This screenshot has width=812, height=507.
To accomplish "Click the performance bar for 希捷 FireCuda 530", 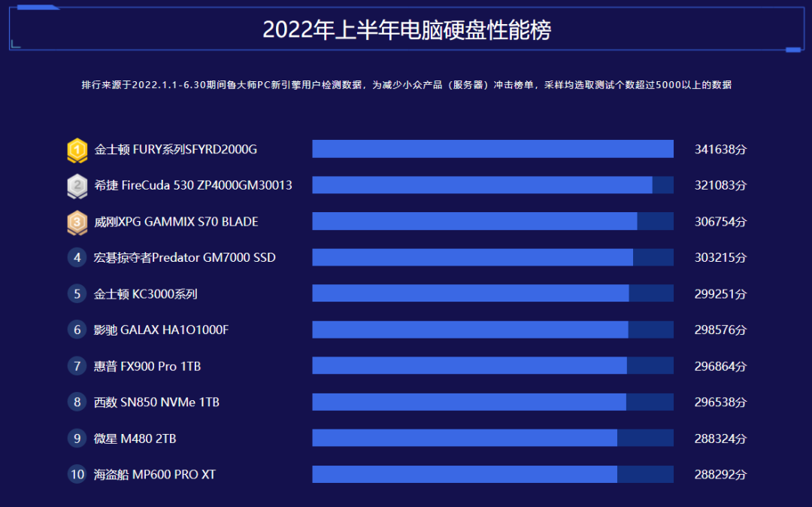I will point(493,185).
